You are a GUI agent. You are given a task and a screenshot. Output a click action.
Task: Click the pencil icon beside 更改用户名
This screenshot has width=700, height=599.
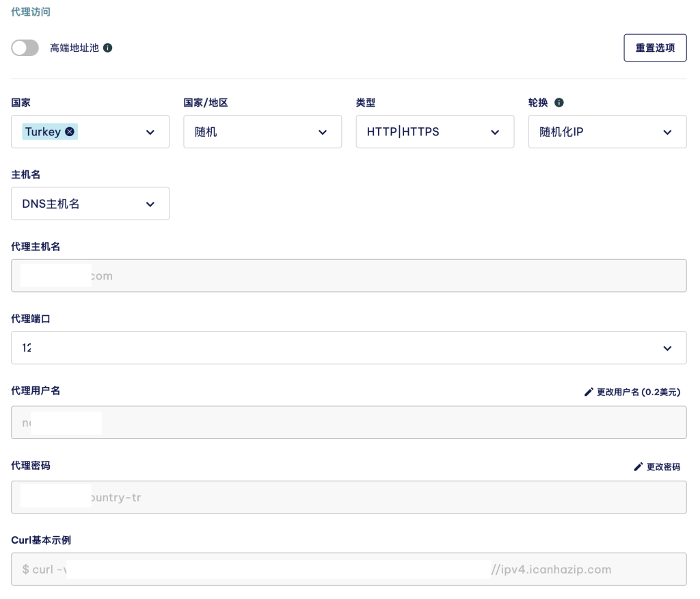[589, 392]
